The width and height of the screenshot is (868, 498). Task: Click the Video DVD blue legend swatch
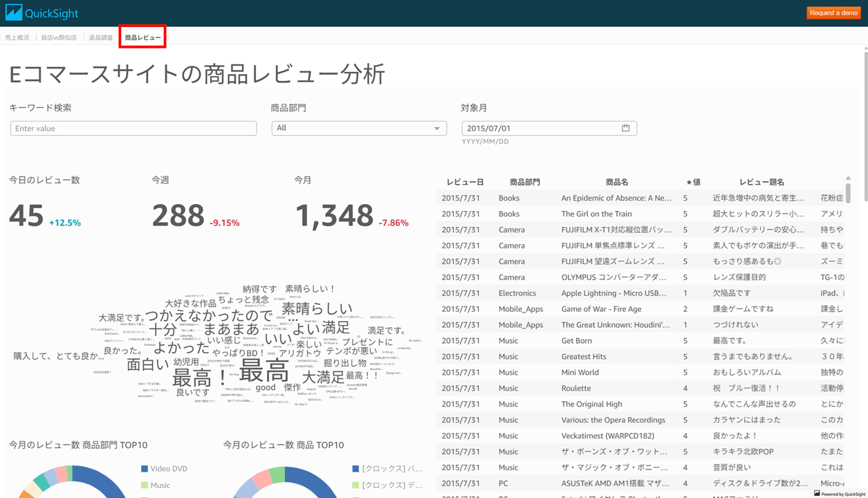coord(145,468)
